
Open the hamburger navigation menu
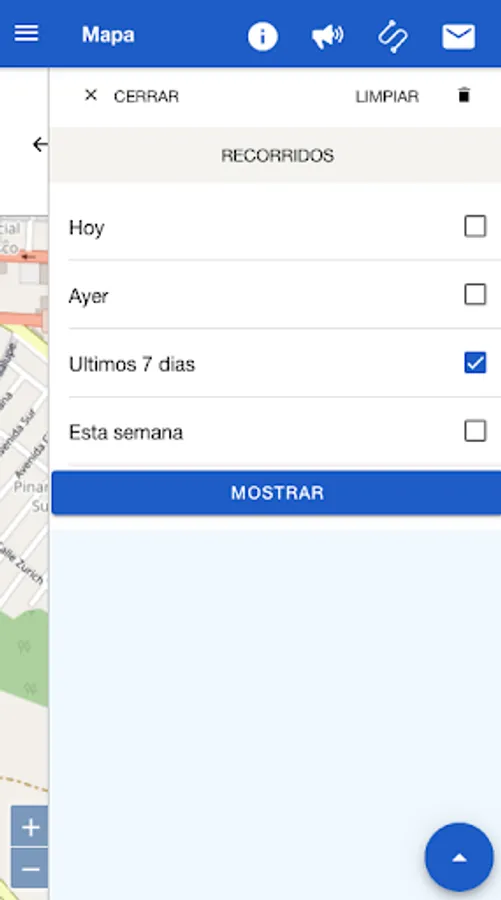[x=26, y=33]
